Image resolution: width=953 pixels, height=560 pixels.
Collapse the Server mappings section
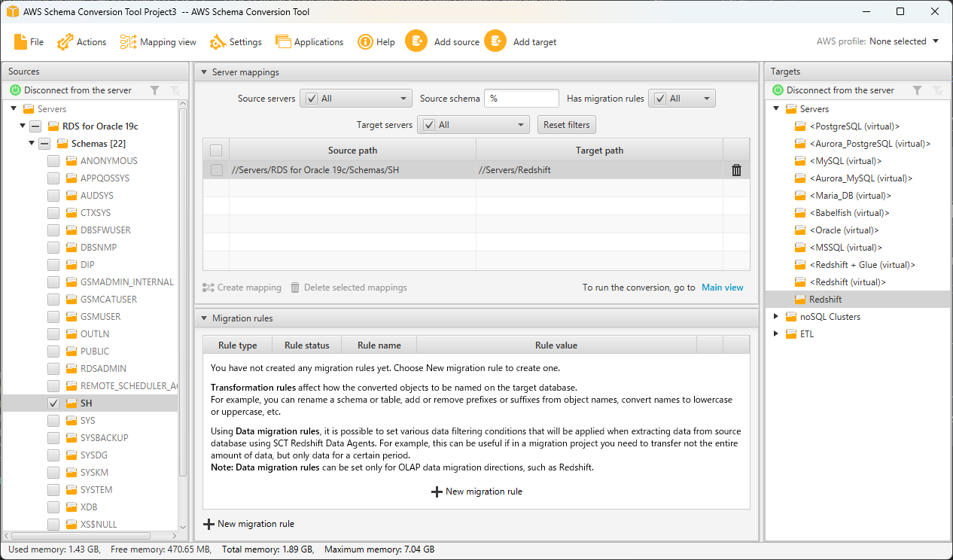coord(203,72)
